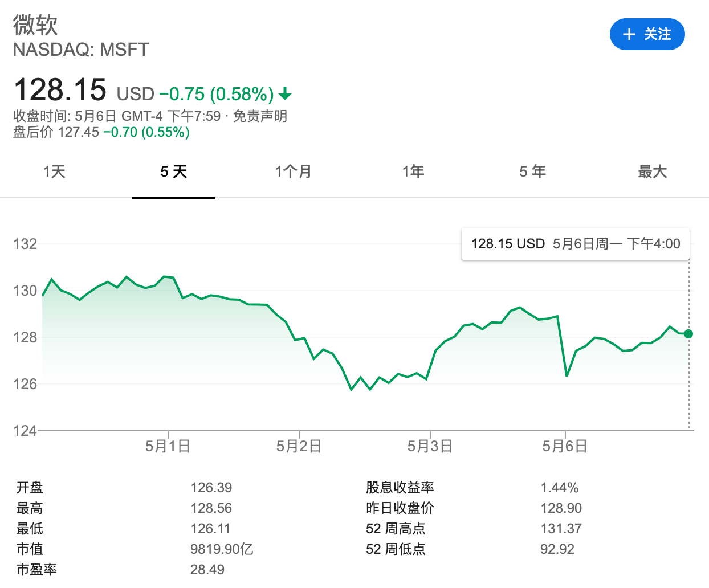This screenshot has width=709, height=588.
Task: Click the 132 y-axis label
Action: pyautogui.click(x=25, y=244)
